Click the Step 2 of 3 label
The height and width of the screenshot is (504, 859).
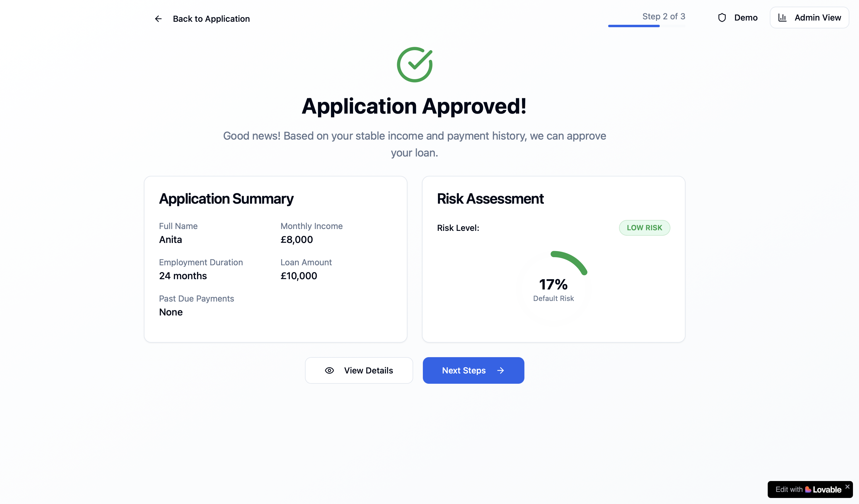(663, 16)
